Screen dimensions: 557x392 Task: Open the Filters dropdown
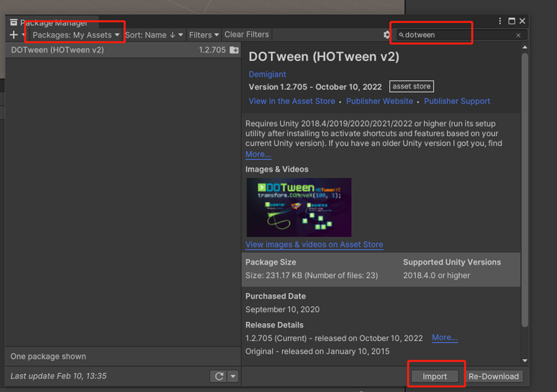click(x=203, y=35)
